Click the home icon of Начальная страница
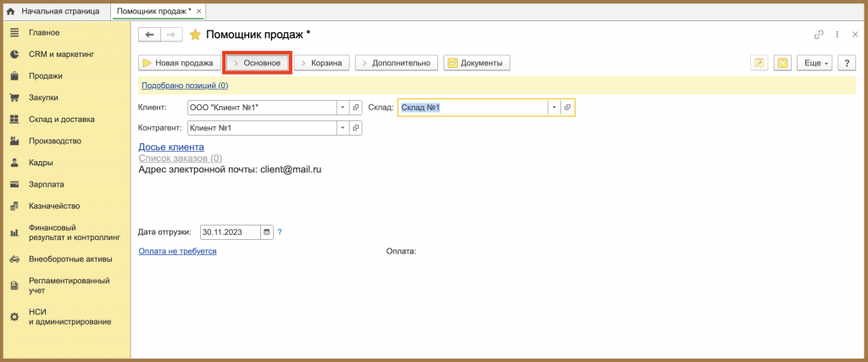The height and width of the screenshot is (362, 868). (x=10, y=11)
